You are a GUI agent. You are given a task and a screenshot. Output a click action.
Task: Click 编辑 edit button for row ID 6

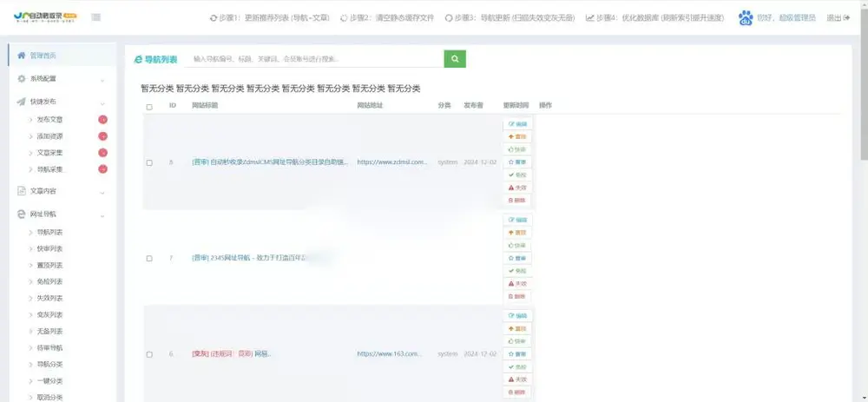click(517, 316)
